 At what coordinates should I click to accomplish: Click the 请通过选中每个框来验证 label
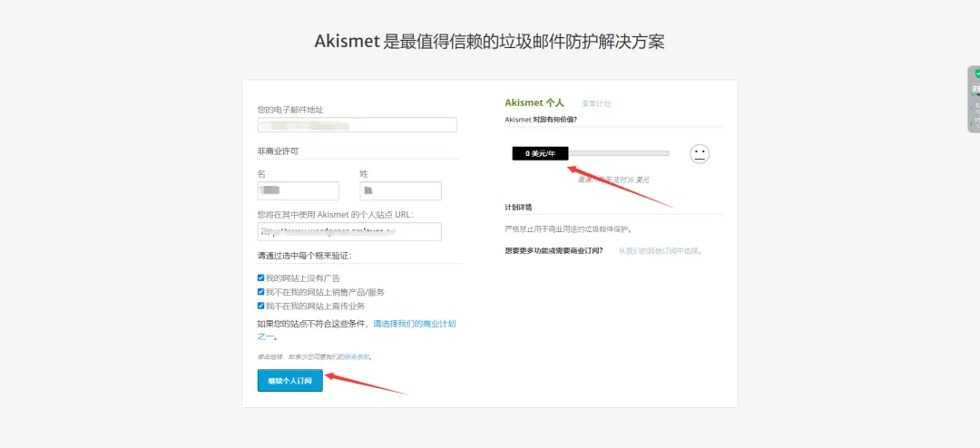tap(304, 256)
